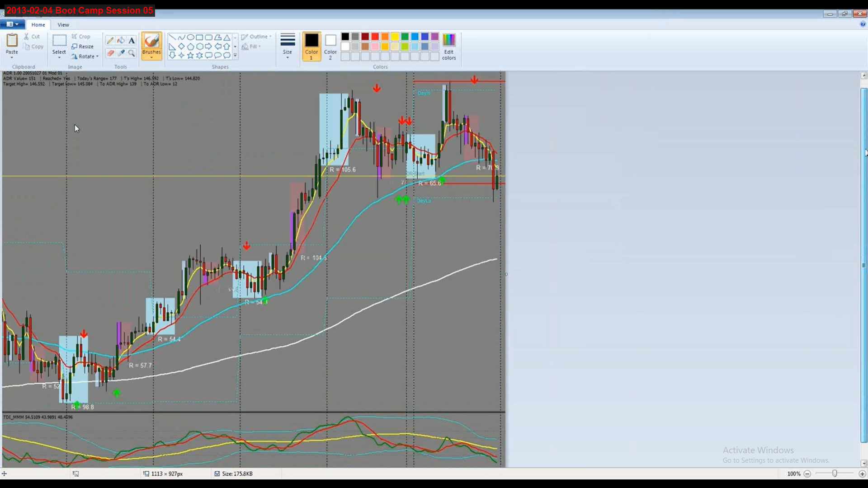This screenshot has width=868, height=488.
Task: Open the Paint file menu button
Action: tap(12, 24)
